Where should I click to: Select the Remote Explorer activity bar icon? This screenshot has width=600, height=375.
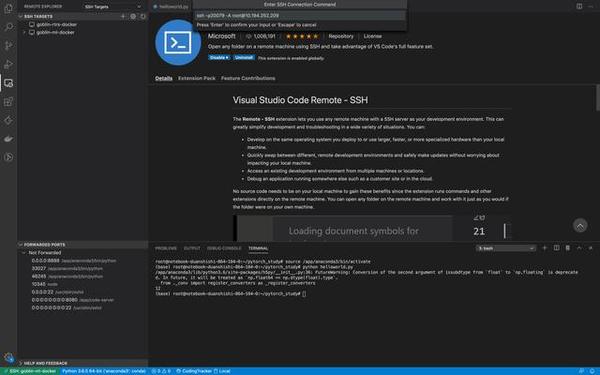click(x=8, y=83)
